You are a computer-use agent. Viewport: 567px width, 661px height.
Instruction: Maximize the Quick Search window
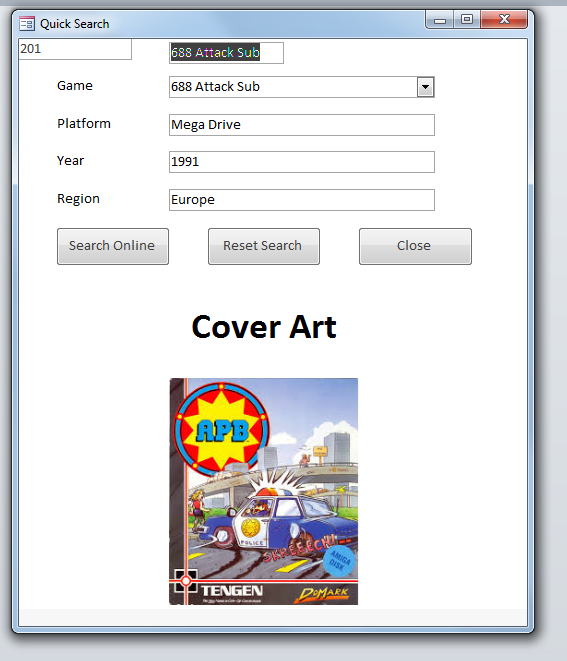tap(467, 19)
